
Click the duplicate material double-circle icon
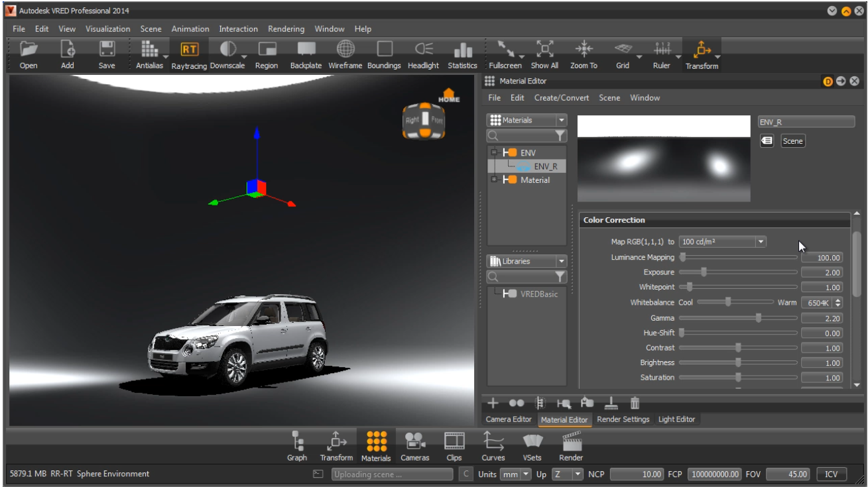point(517,403)
